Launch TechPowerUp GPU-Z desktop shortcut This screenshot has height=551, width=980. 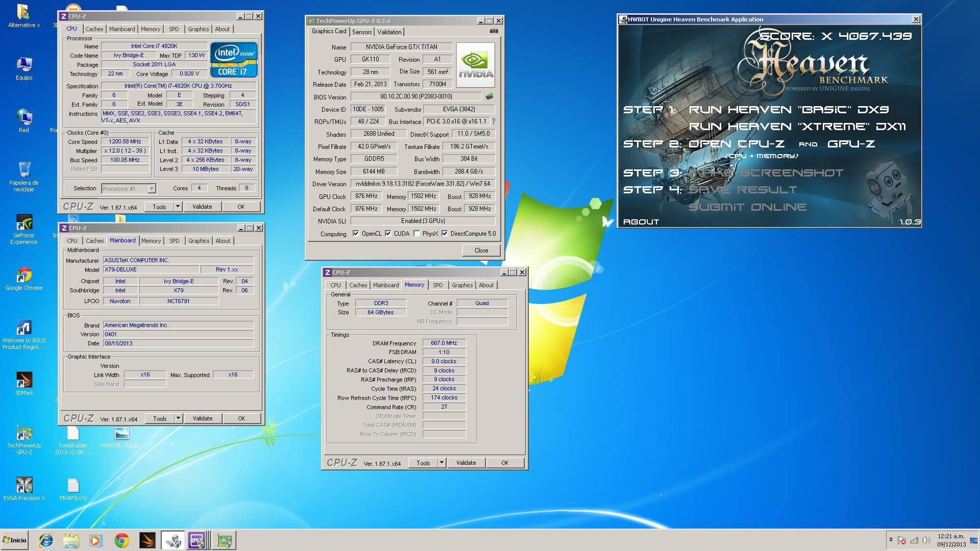coord(23,439)
